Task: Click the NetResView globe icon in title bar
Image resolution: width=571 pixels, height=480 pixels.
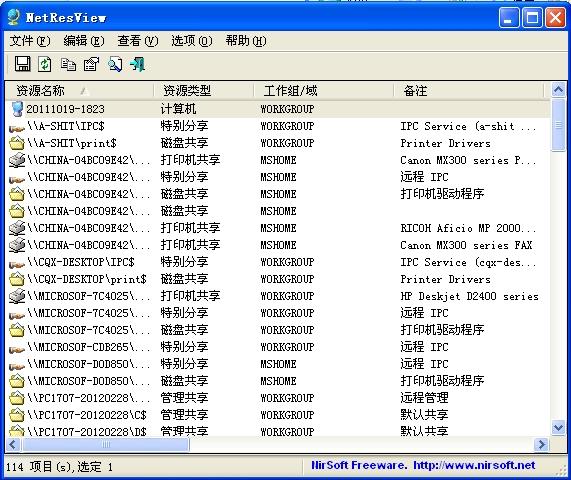Action: pos(14,17)
